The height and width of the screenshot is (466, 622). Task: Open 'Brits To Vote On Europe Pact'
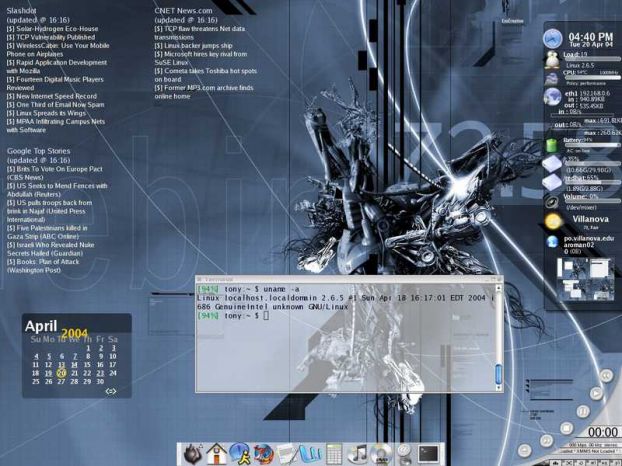pyautogui.click(x=54, y=173)
